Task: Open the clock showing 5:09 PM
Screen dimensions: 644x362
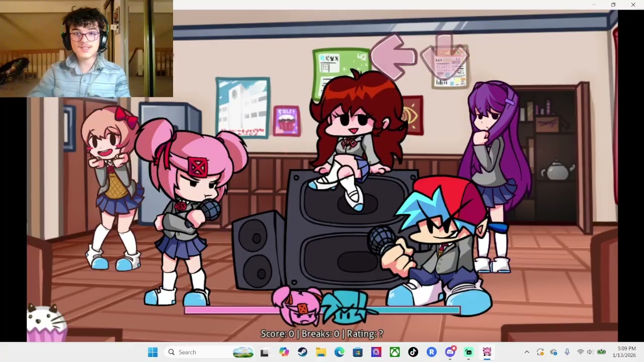Action: pos(624,352)
